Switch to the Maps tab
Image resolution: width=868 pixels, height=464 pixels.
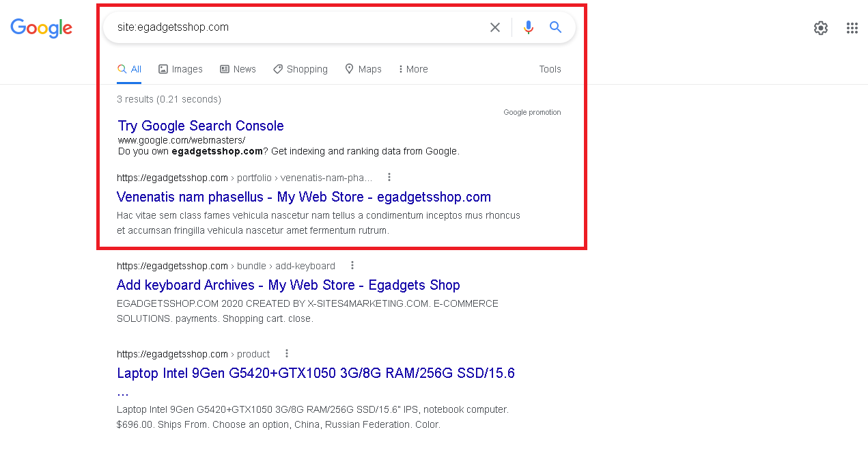[x=363, y=69]
